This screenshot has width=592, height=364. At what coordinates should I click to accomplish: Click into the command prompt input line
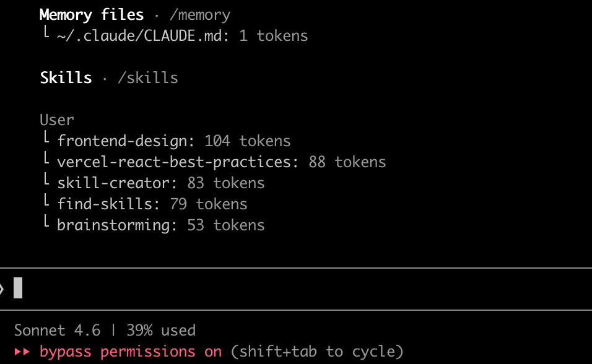[248, 288]
